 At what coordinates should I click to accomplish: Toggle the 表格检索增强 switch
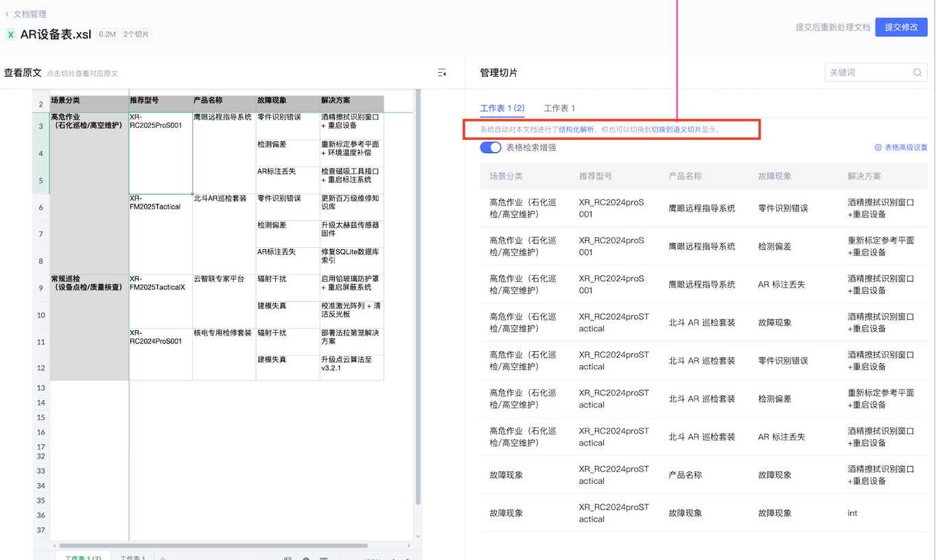[491, 148]
